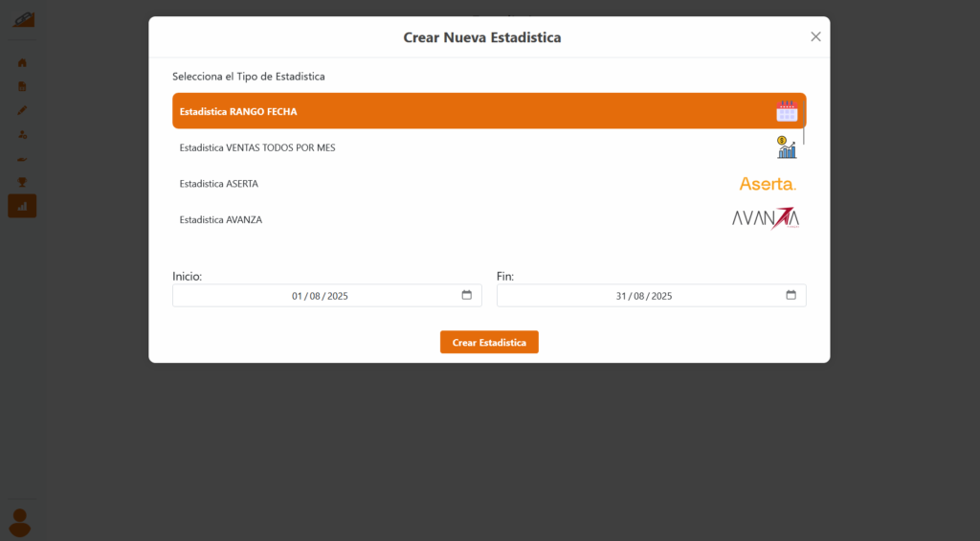Click the Aserta logo

(768, 184)
